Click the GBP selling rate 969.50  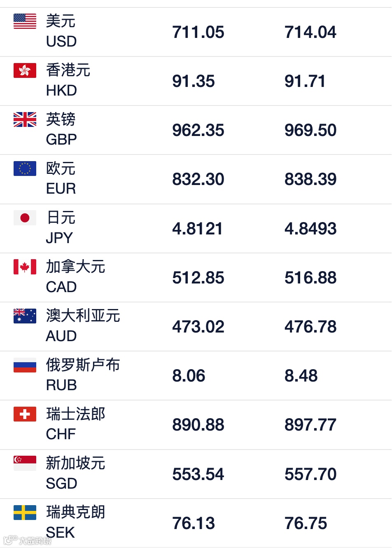point(310,130)
